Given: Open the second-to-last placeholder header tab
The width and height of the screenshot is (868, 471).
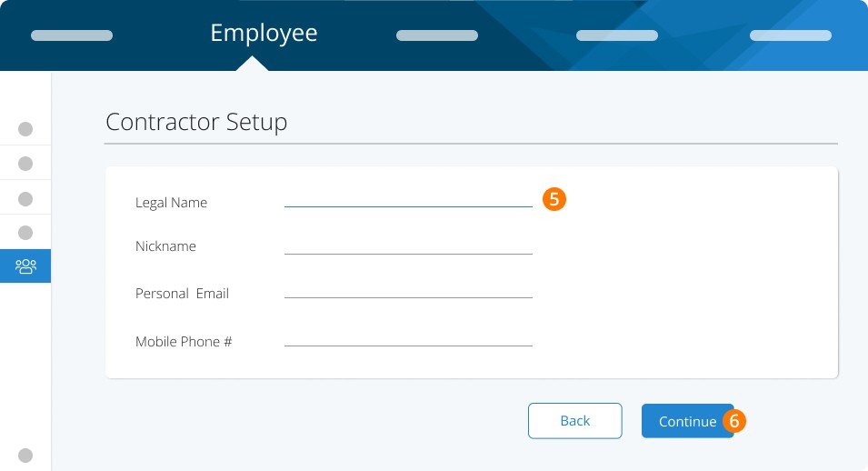Looking at the screenshot, I should click(617, 35).
